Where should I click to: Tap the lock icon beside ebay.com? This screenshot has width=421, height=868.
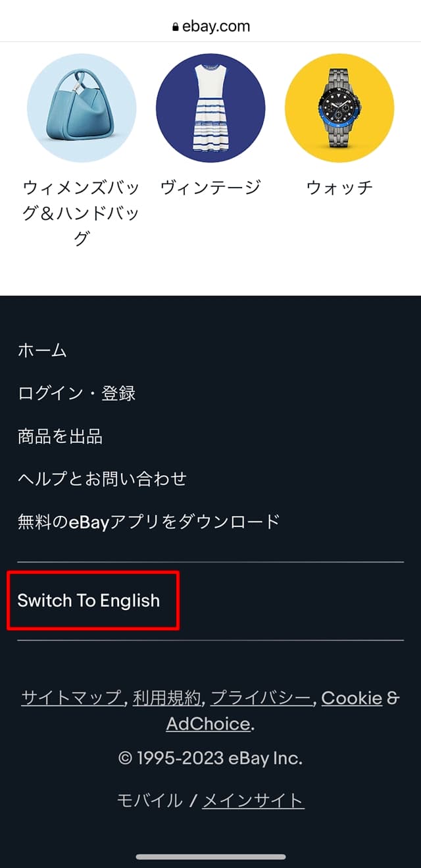[x=175, y=27]
